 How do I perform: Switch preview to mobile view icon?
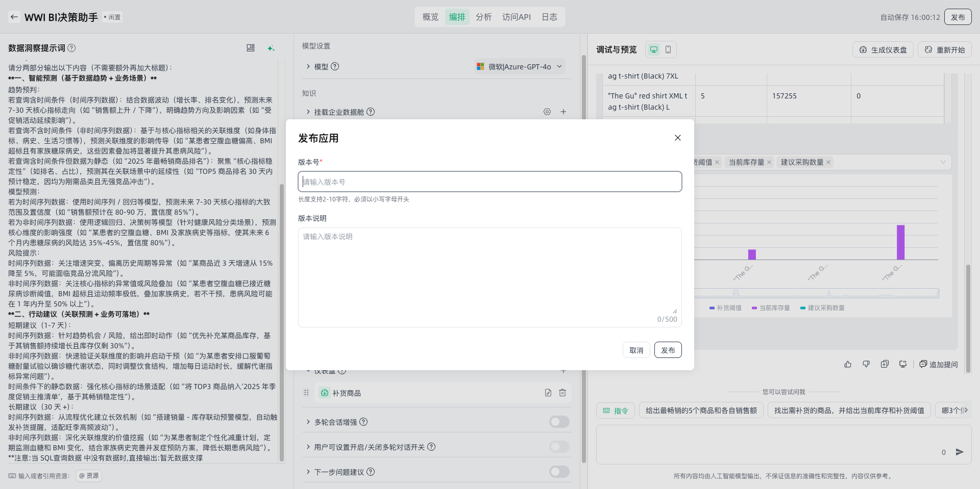coord(668,49)
